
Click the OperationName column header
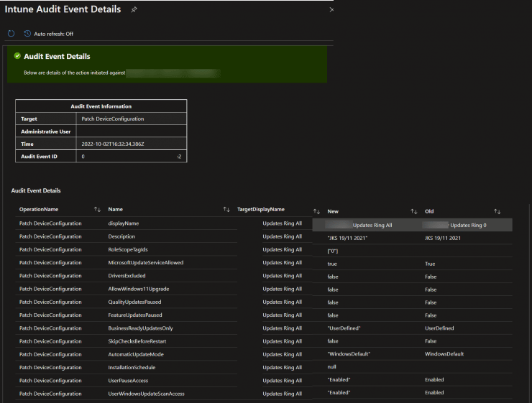[x=39, y=210]
